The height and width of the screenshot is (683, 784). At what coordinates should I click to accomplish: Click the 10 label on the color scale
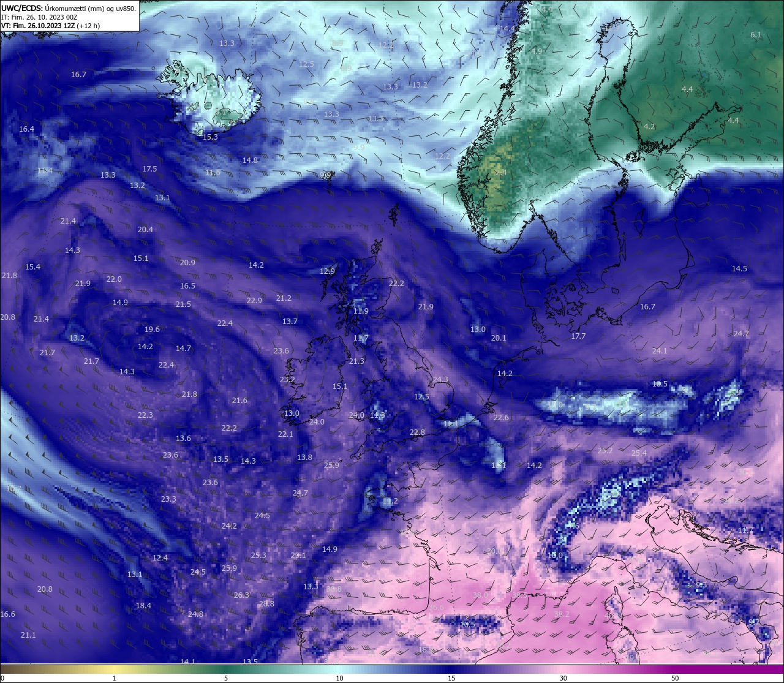339,678
